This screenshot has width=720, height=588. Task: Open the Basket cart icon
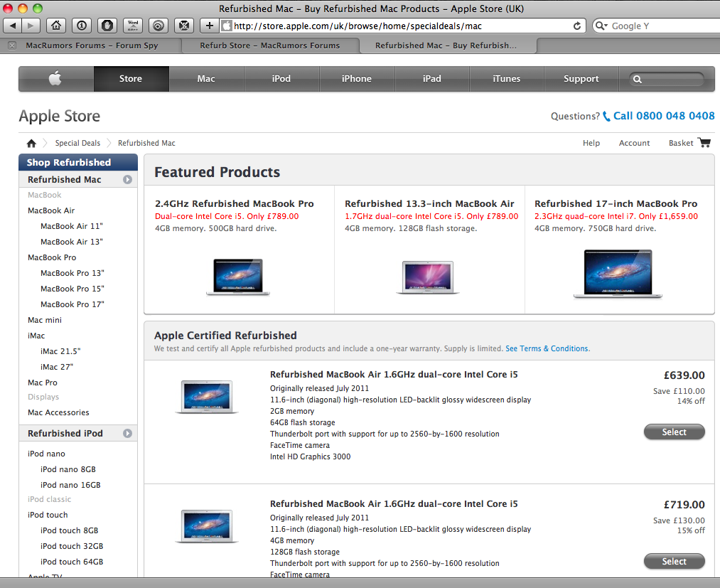tap(704, 142)
